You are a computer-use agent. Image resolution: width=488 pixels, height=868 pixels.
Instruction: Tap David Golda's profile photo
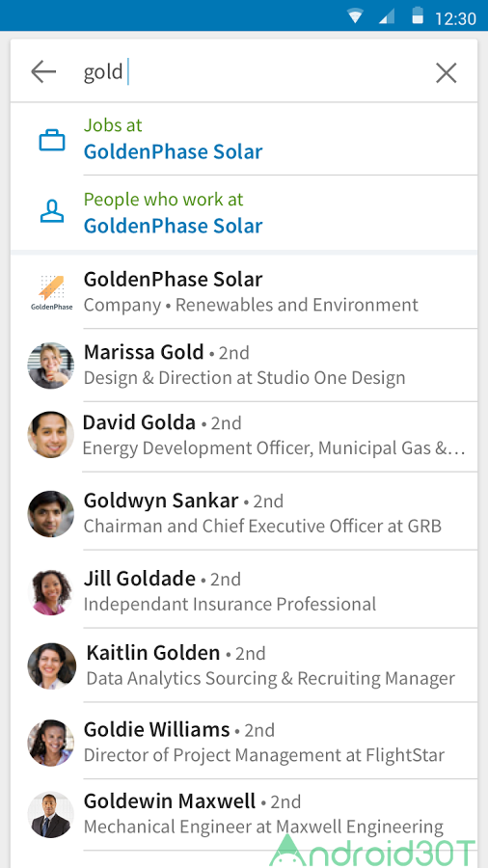click(51, 435)
